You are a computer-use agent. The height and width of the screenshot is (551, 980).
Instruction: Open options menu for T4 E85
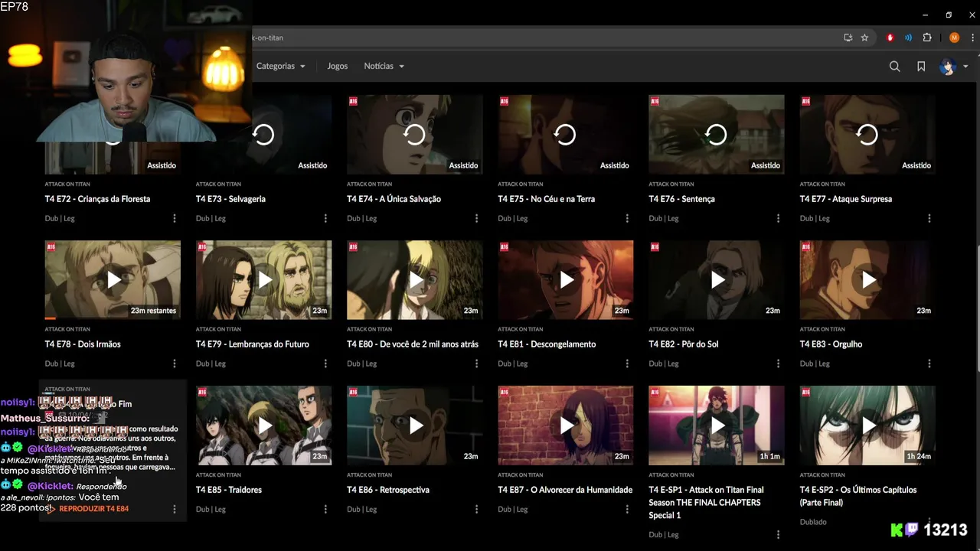coord(325,509)
